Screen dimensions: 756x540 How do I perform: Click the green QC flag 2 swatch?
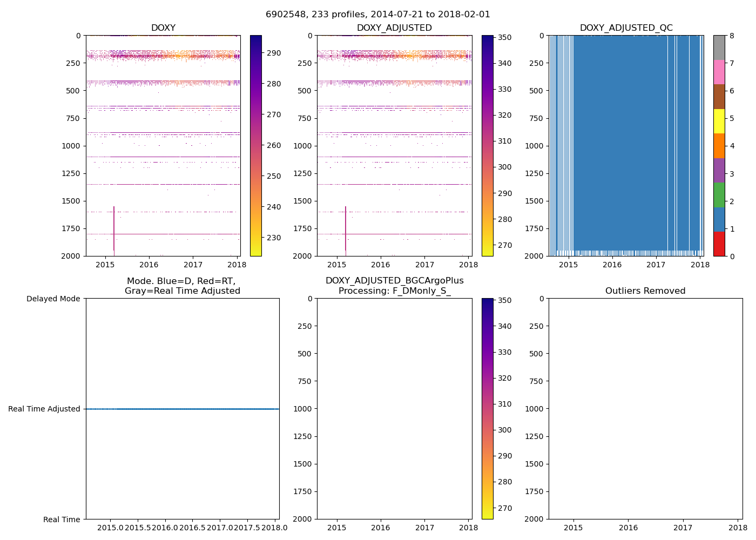719,195
